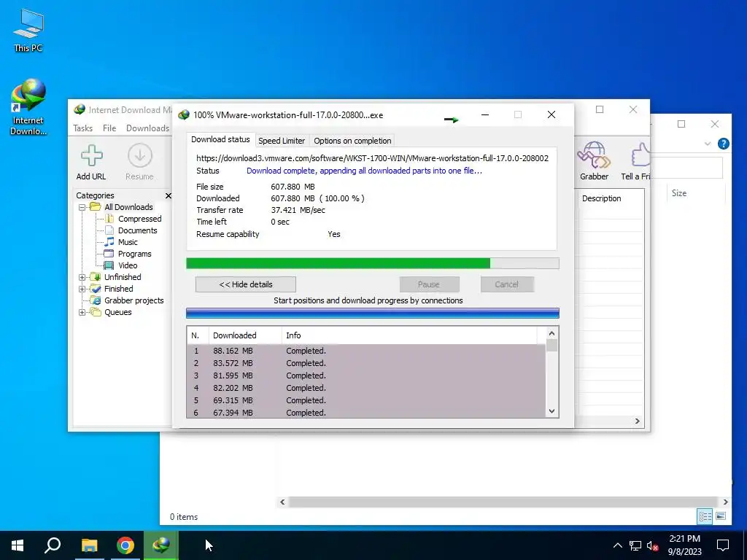Open the Grabber toolbar icon
Viewport: 747px width, 560px height.
594,155
